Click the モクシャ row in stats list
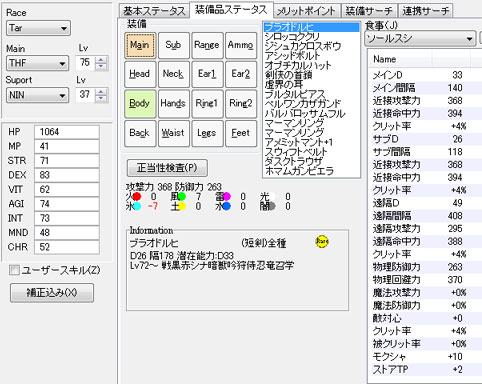482x384 pixels. 425,357
